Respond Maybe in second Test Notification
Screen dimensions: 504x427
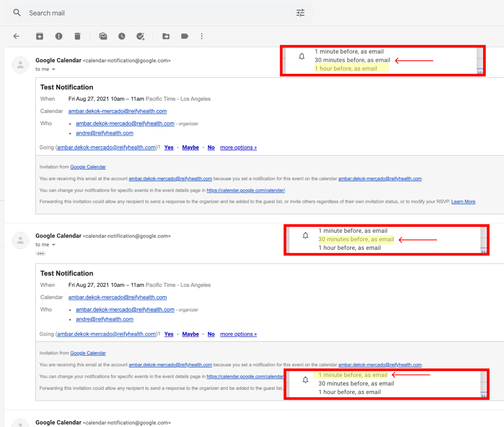pyautogui.click(x=191, y=334)
